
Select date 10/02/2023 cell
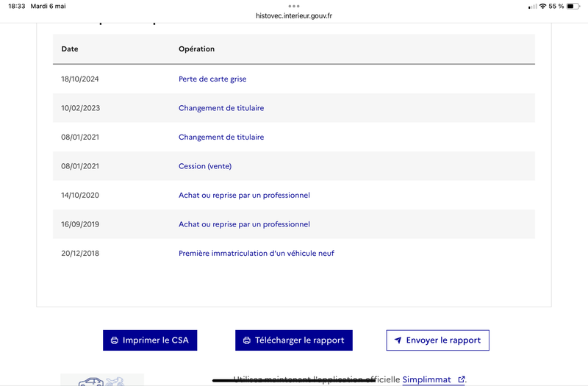81,108
